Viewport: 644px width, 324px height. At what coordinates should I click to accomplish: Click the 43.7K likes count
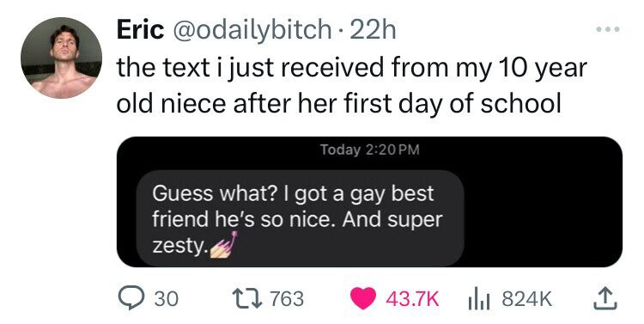(x=412, y=299)
